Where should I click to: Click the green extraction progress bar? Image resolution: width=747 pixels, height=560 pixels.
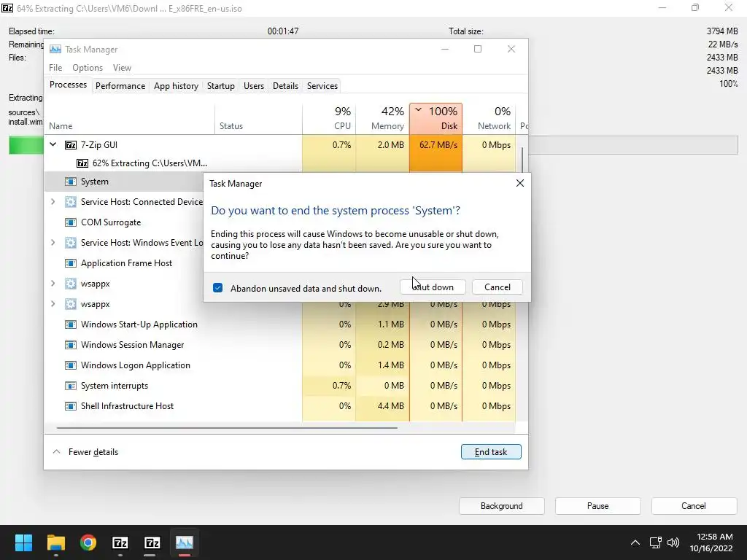pyautogui.click(x=26, y=145)
